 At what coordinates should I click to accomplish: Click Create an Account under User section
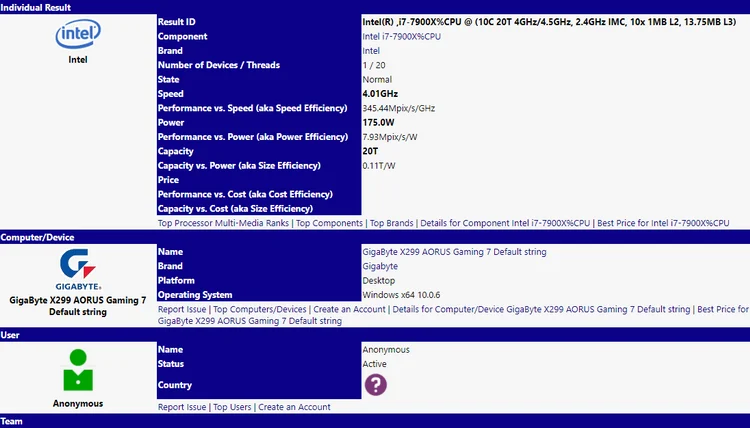[x=294, y=407]
